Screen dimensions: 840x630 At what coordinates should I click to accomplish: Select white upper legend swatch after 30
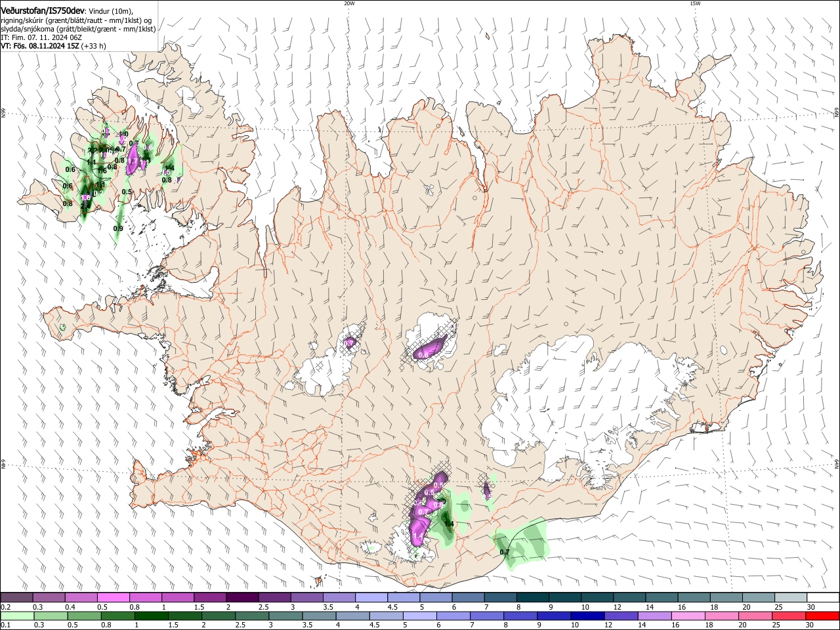(823, 597)
